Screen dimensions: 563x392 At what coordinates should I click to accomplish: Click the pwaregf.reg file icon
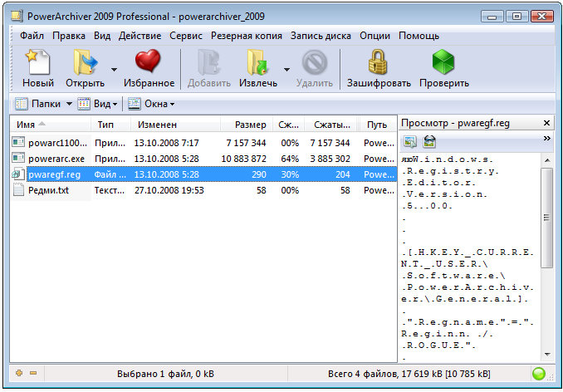point(18,174)
